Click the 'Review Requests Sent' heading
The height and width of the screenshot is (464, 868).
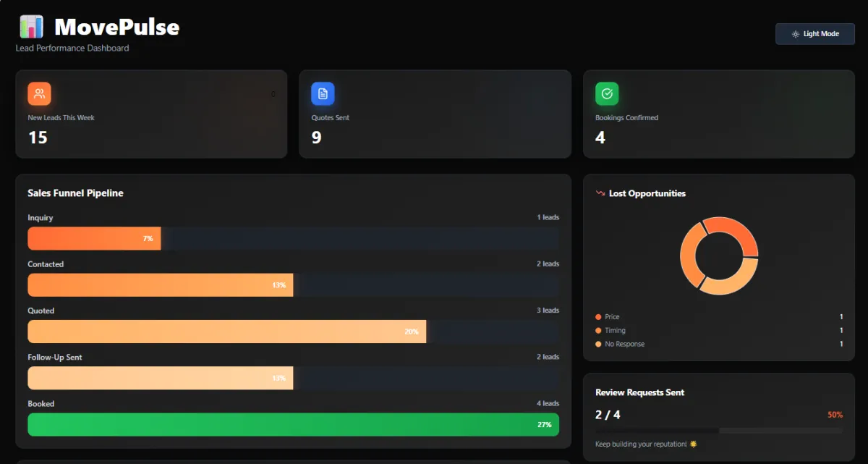pos(639,392)
